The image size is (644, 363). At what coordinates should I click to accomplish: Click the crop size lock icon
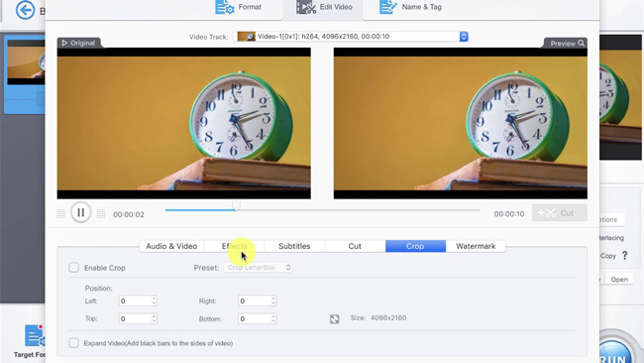(334, 319)
